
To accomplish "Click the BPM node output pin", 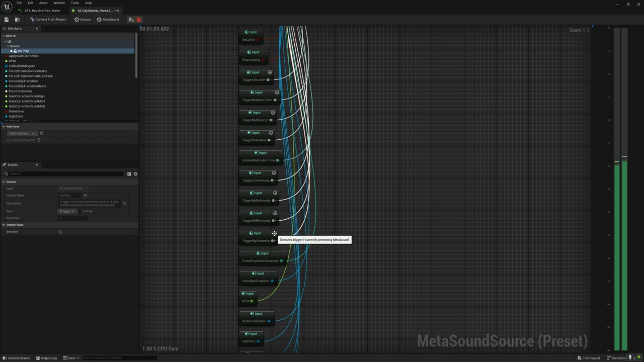I will 252,301.
